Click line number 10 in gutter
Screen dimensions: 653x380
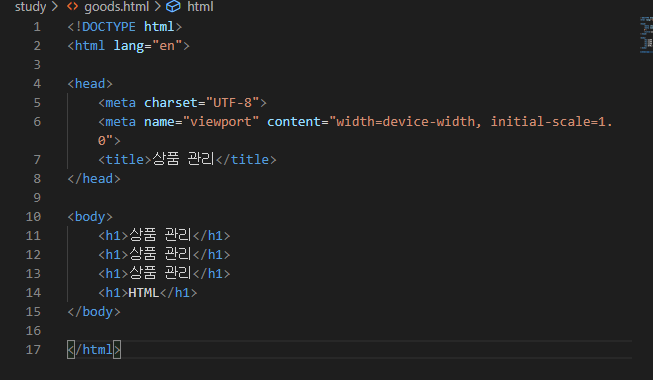(33, 217)
